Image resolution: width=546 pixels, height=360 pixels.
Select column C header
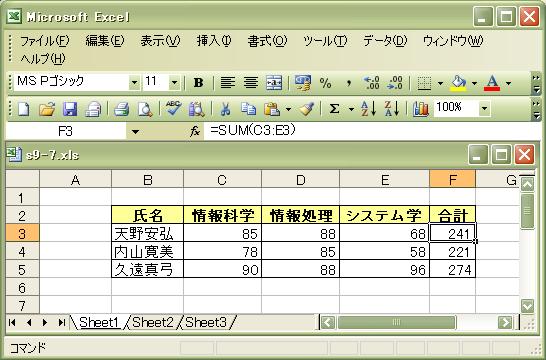coord(222,180)
